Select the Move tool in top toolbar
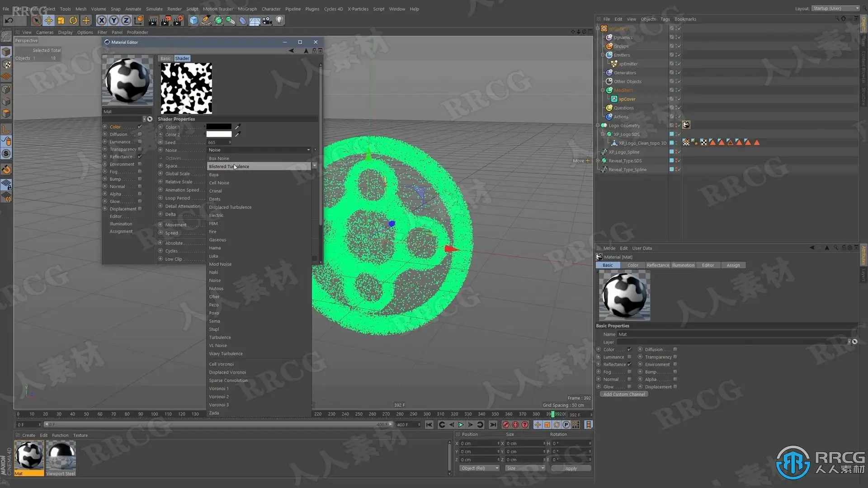The image size is (868, 488). click(x=48, y=20)
